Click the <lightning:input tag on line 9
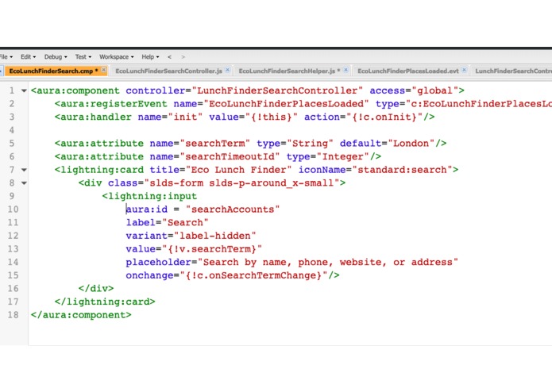 tap(149, 196)
